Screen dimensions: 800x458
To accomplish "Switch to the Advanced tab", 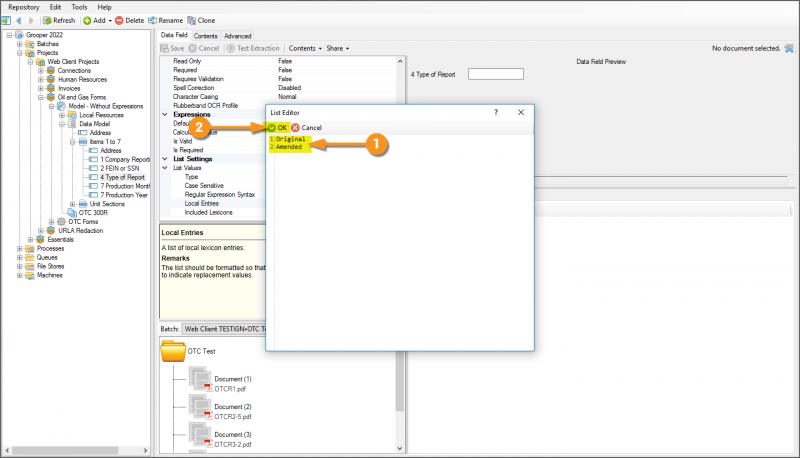I will [x=238, y=36].
